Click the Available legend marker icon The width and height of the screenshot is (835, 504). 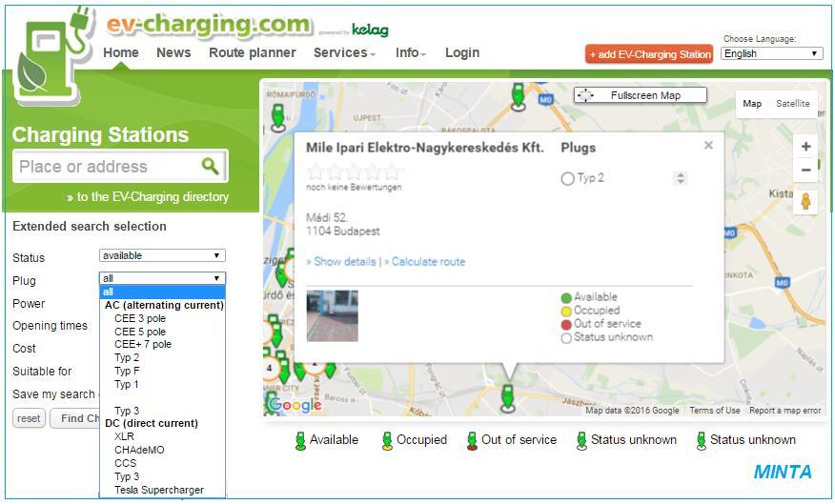[300, 441]
